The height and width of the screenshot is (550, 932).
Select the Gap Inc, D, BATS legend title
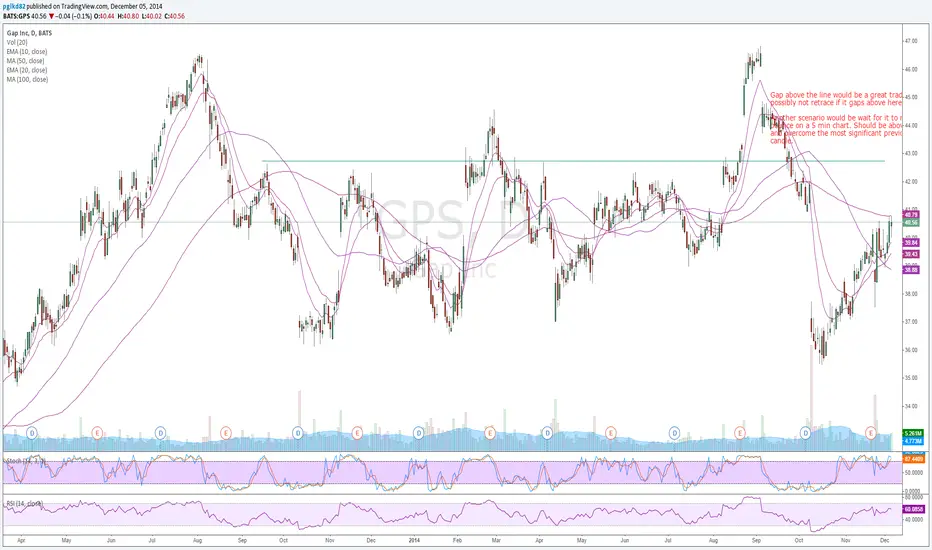29,33
